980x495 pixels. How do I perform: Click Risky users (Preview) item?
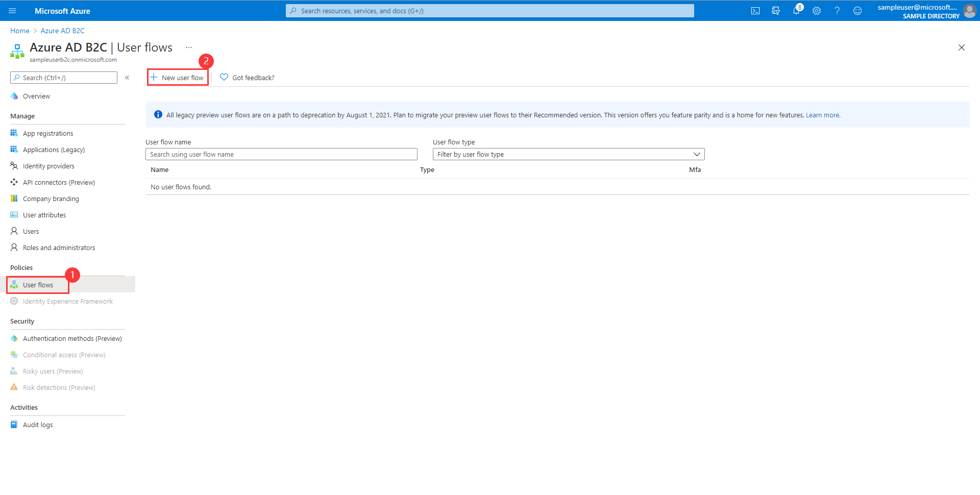tap(53, 371)
